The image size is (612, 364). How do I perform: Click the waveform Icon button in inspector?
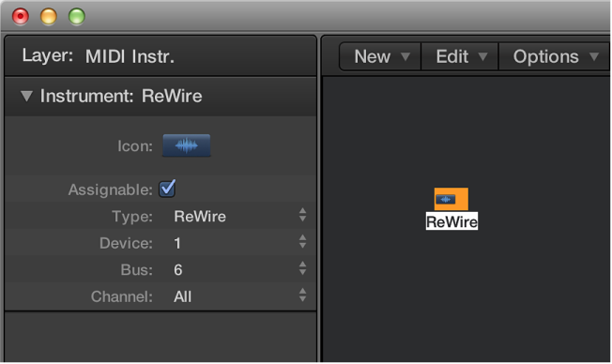(186, 145)
